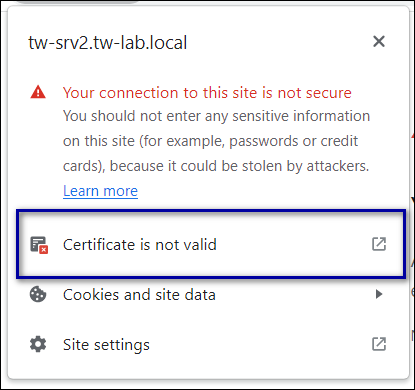
Task: Open Cookies and site data
Action: (208, 294)
